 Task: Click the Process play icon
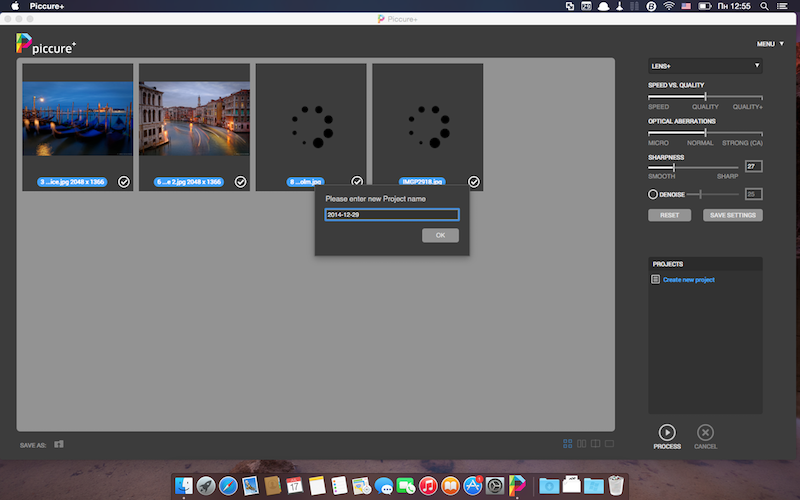666,432
